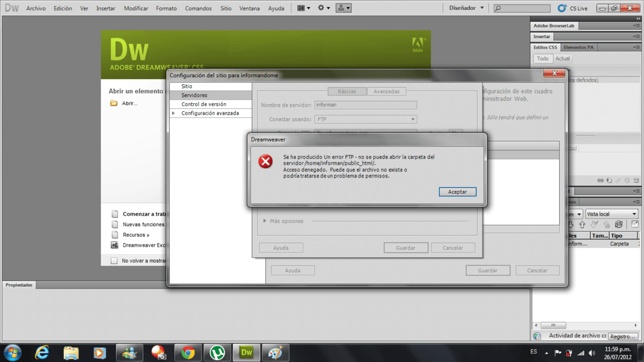Open the layout icon dropdown in menu bar
This screenshot has width=644, height=362.
[x=303, y=8]
